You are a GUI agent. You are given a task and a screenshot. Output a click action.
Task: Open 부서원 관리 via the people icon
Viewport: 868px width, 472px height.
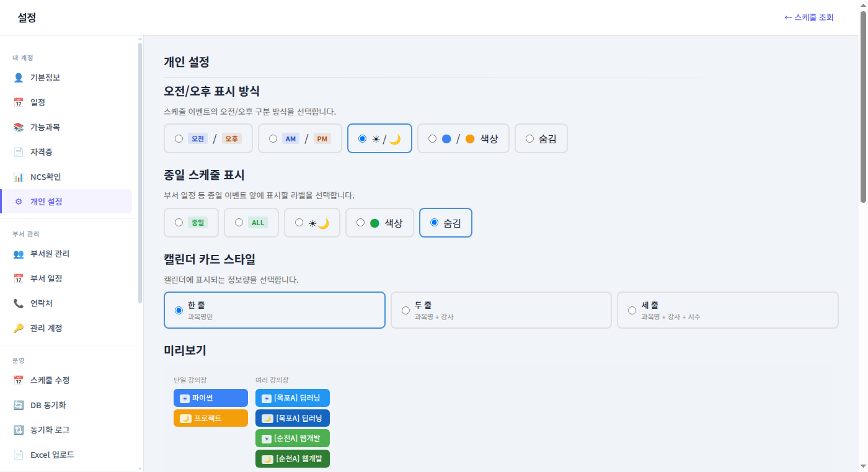coord(19,254)
